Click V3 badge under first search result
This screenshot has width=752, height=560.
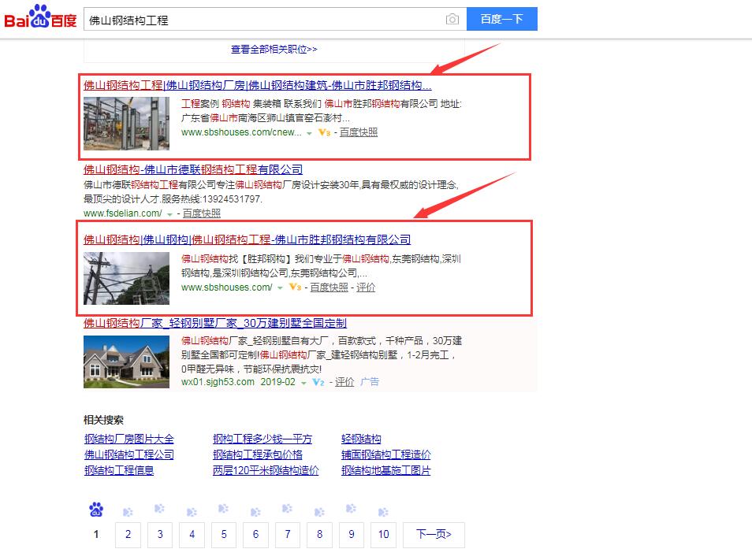click(324, 133)
